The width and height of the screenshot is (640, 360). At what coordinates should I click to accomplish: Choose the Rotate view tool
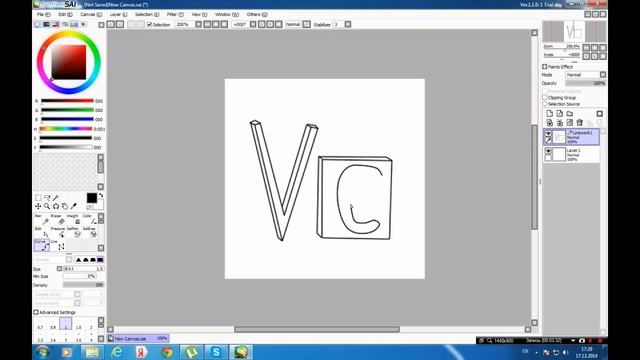coord(56,207)
